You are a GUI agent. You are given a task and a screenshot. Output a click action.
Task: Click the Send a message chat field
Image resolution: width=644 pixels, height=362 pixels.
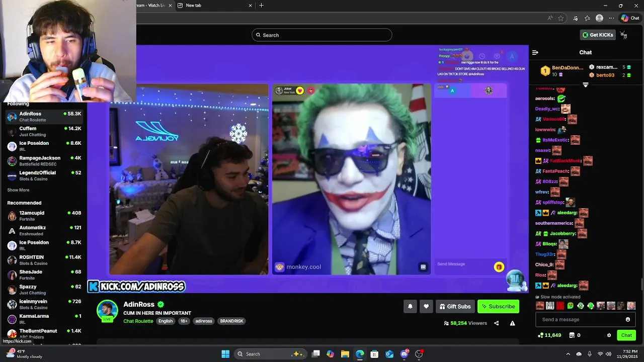click(581, 319)
